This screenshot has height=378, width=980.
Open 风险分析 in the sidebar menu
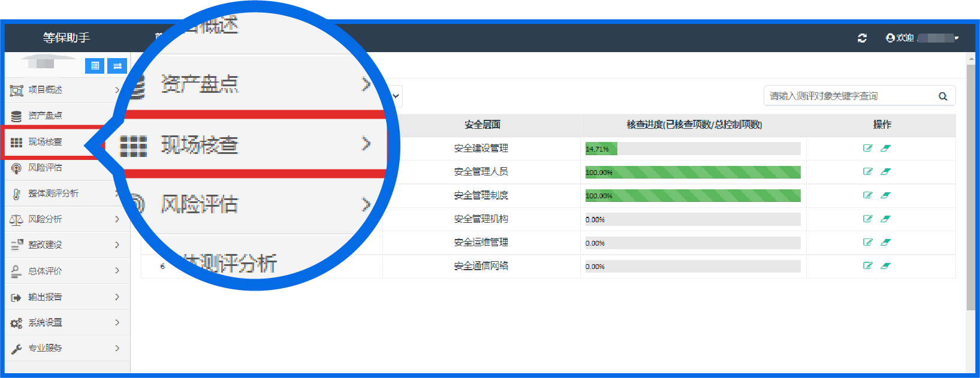pos(46,219)
